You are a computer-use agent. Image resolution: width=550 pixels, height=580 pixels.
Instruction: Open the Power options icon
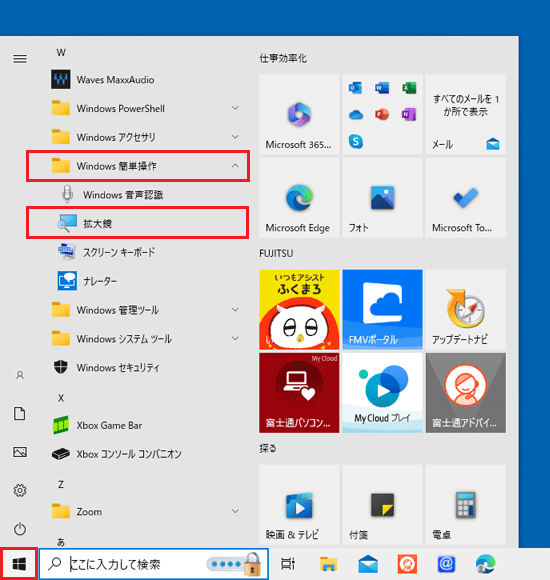click(x=20, y=529)
